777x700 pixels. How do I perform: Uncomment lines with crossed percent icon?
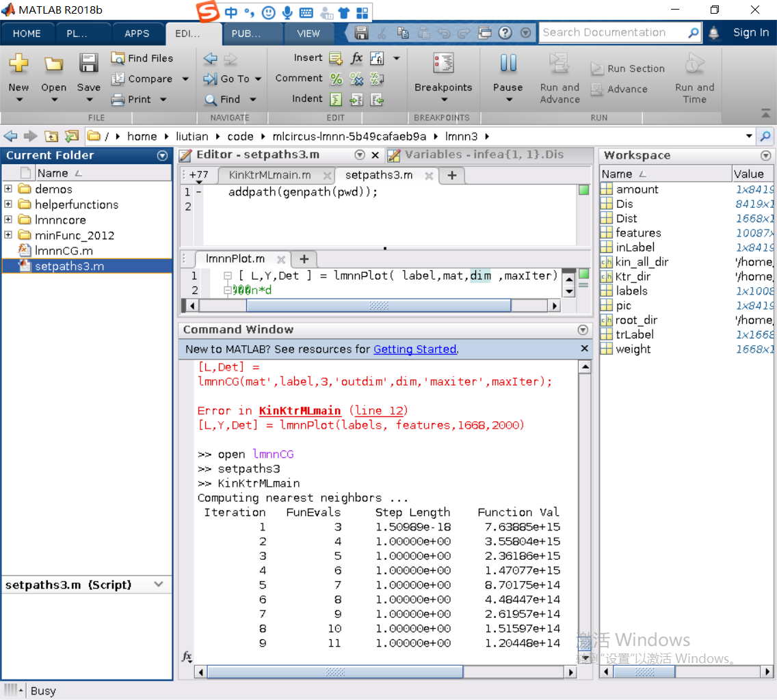tap(356, 79)
